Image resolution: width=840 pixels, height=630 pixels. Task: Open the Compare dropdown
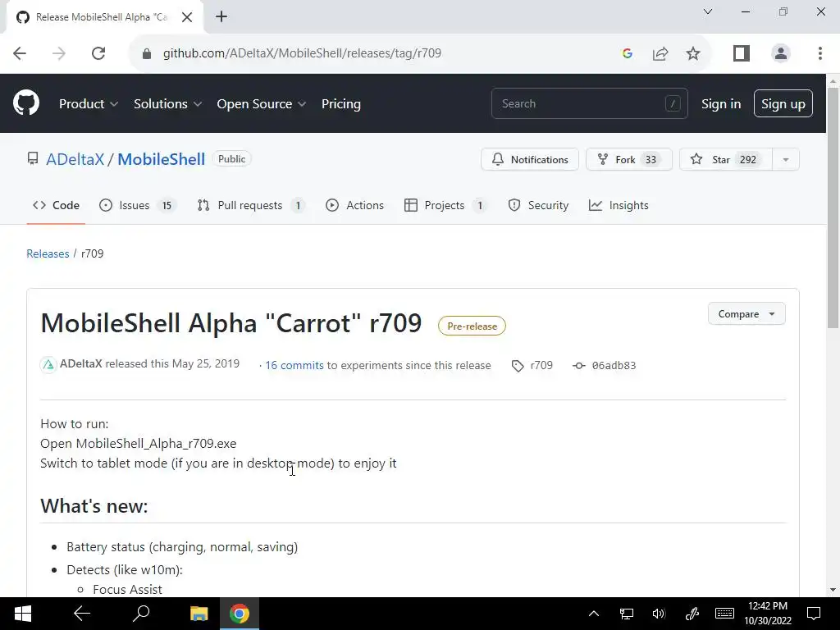click(746, 314)
